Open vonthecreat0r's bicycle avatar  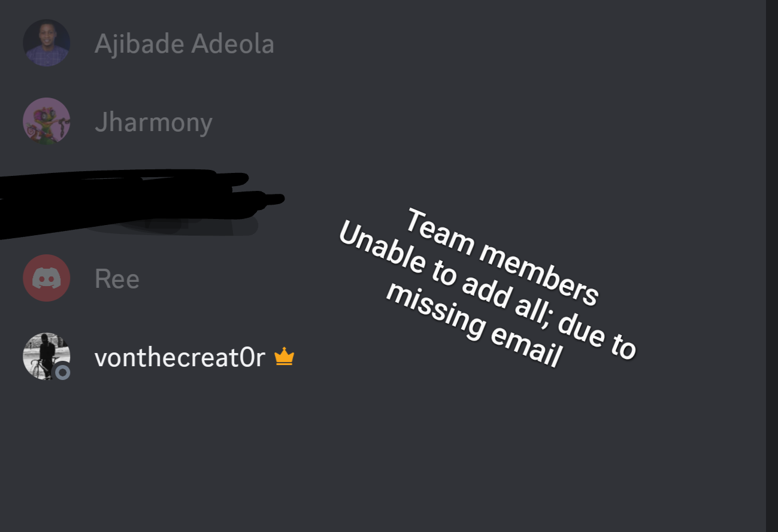point(46,357)
